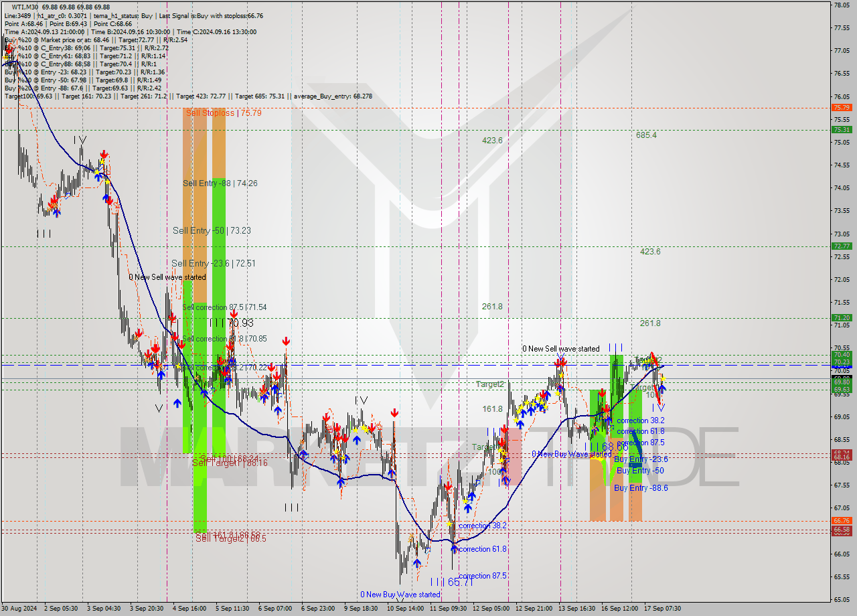857x616 pixels.
Task: Click the '161.8' Fibonacci level label
Action: coord(492,408)
